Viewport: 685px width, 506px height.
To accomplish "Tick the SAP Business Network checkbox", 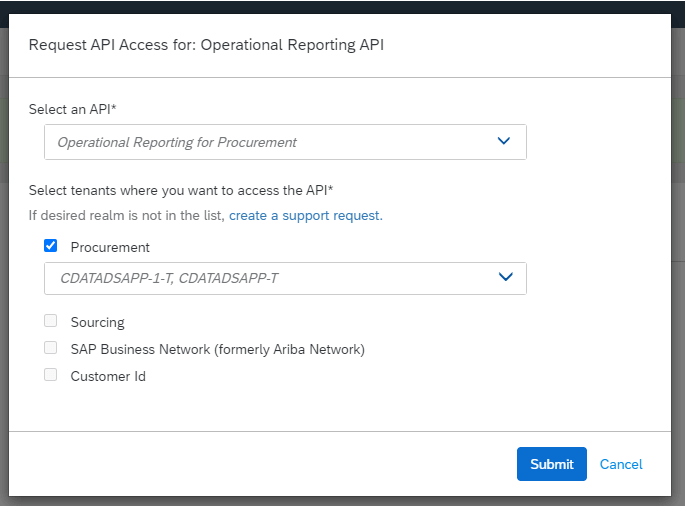I will click(x=51, y=348).
